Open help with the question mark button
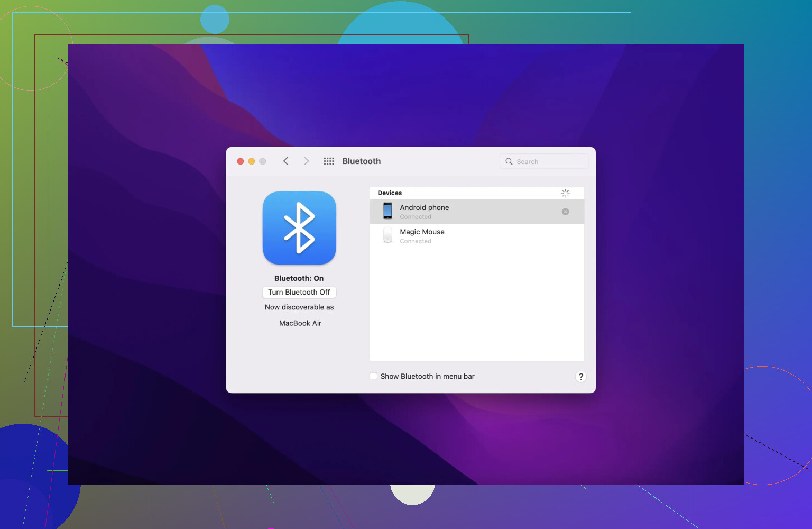Screen dimensions: 812x529 click(x=580, y=377)
